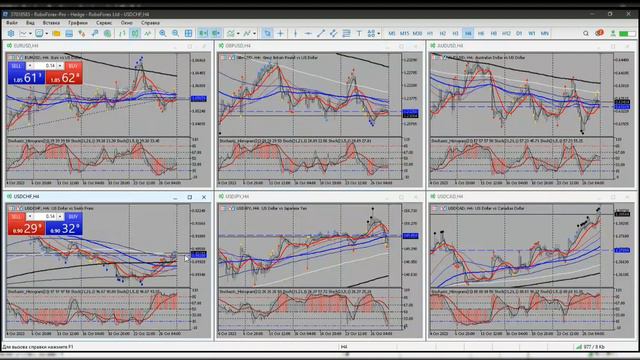This screenshot has height=360, width=640.
Task: Activate the GBPUSD,H4 chart window title
Action: pyautogui.click(x=238, y=46)
